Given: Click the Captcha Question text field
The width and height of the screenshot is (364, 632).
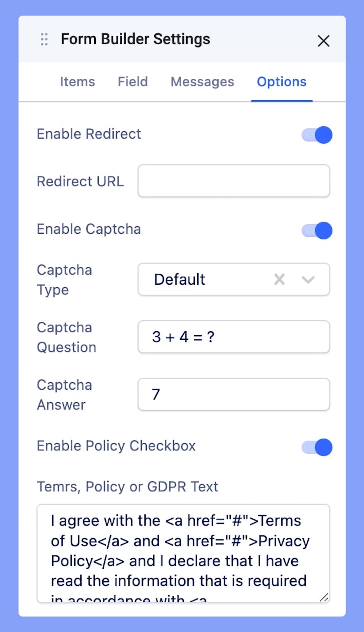Looking at the screenshot, I should pyautogui.click(x=234, y=337).
